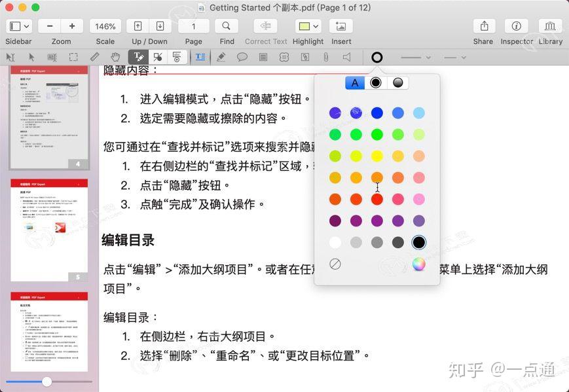Image resolution: width=569 pixels, height=392 pixels.
Task: Open the rainbow custom color wheel
Action: click(x=419, y=264)
